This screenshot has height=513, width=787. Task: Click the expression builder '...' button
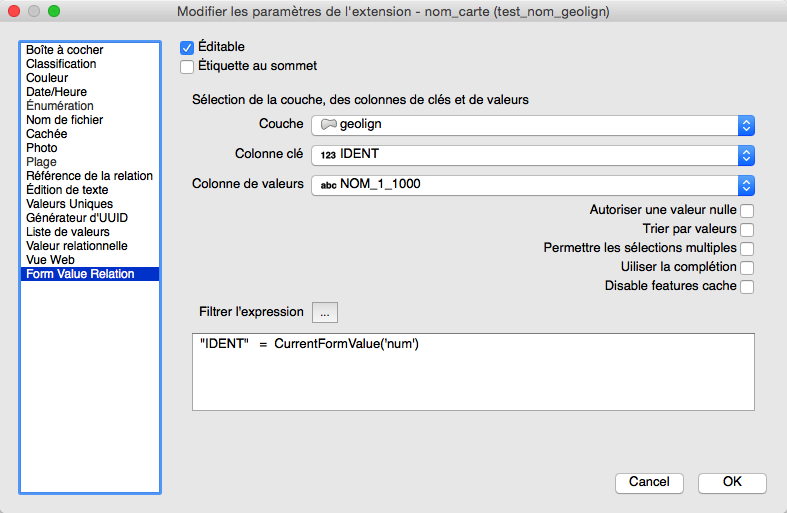(x=325, y=312)
